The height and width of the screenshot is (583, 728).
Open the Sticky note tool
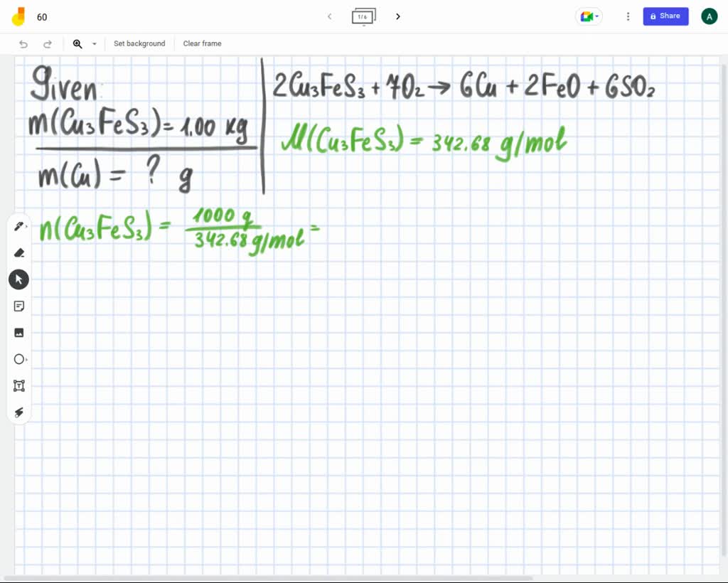[19, 306]
